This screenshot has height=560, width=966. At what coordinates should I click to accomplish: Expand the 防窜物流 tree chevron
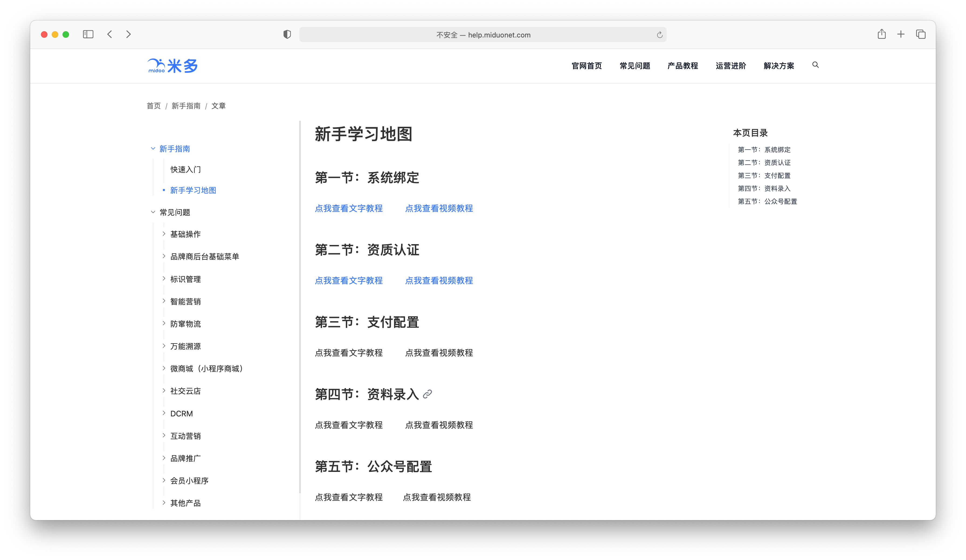164,323
